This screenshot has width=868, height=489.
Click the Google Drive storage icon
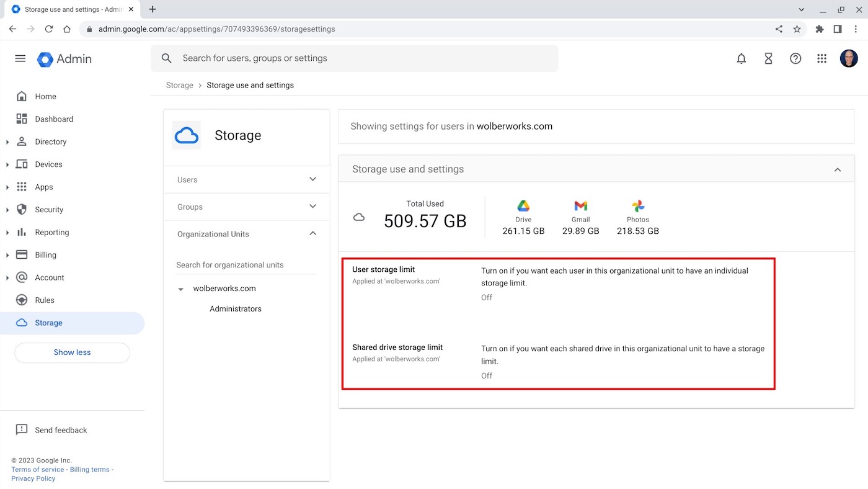[x=523, y=206]
